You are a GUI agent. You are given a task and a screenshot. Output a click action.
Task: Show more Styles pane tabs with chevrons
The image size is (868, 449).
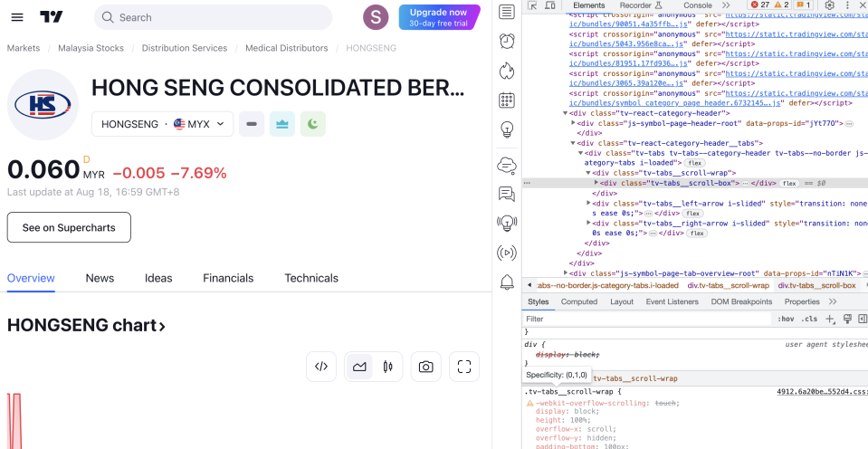click(x=833, y=301)
